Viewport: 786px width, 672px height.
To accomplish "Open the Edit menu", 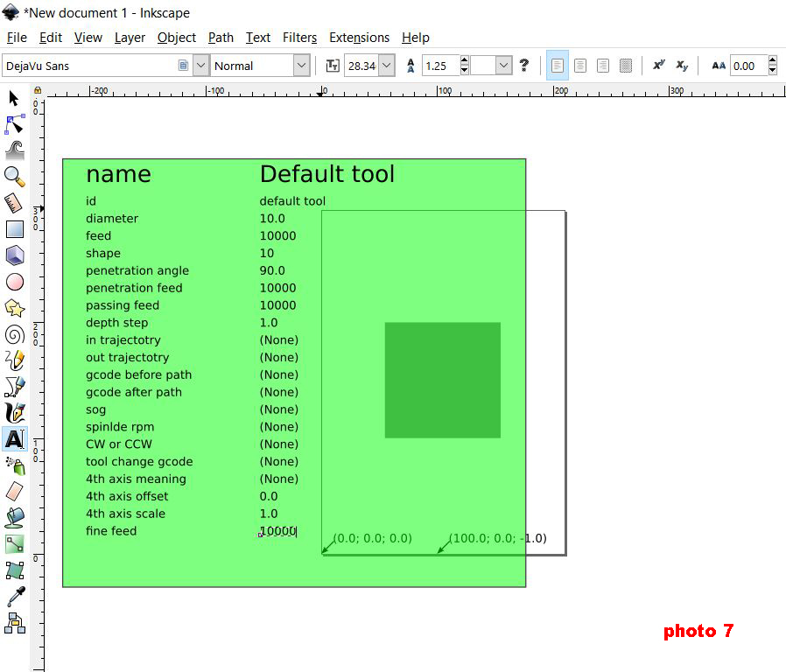I will tap(51, 38).
